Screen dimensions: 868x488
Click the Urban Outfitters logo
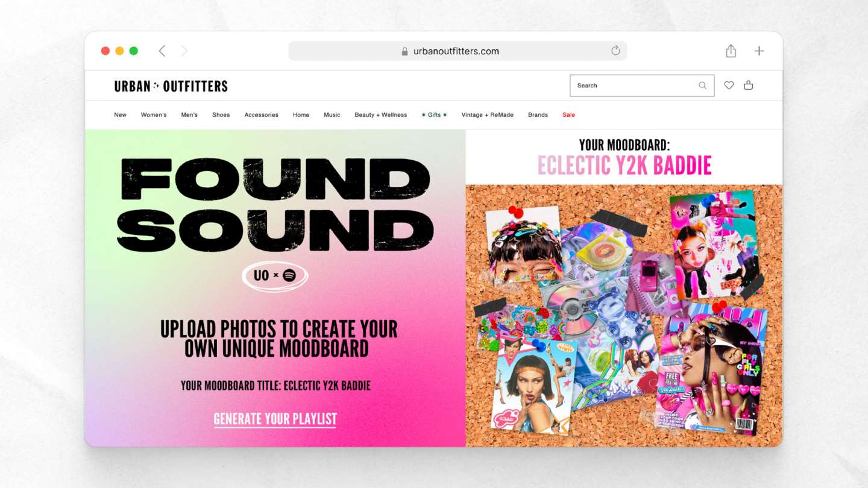click(171, 86)
